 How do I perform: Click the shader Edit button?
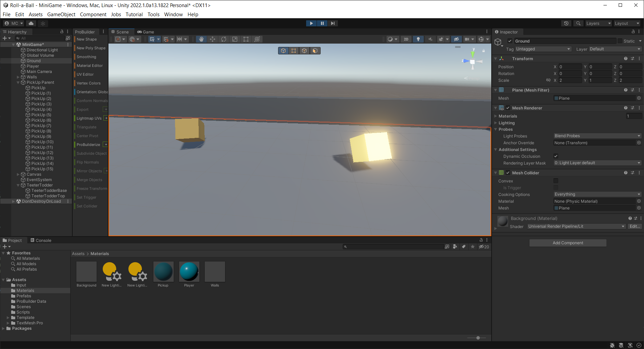click(635, 226)
